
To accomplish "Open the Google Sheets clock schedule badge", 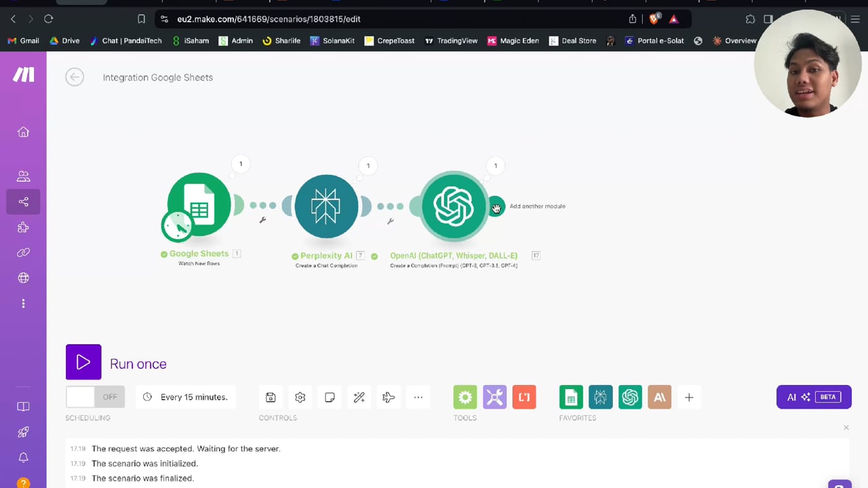I will click(177, 225).
